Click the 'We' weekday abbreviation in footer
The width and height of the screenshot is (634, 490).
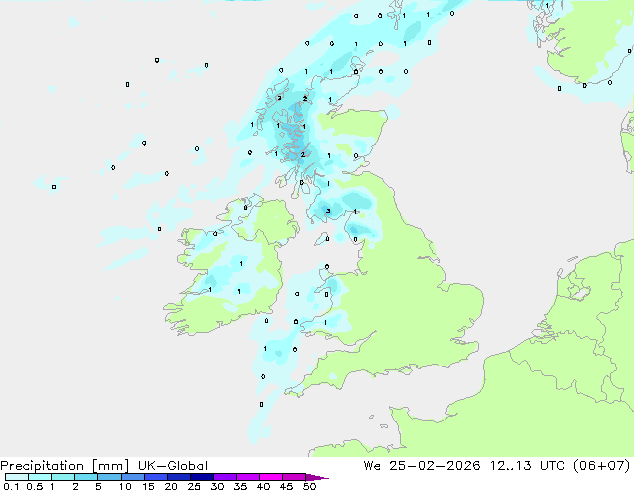[372, 466]
